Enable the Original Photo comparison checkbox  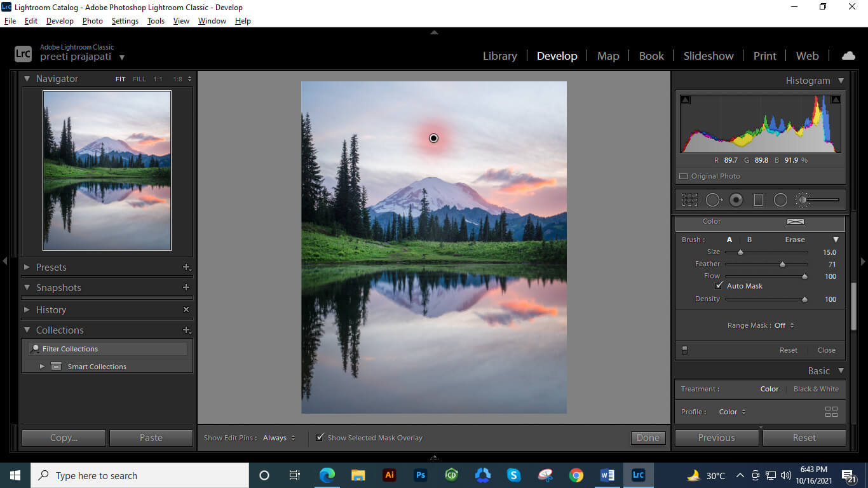coord(684,176)
